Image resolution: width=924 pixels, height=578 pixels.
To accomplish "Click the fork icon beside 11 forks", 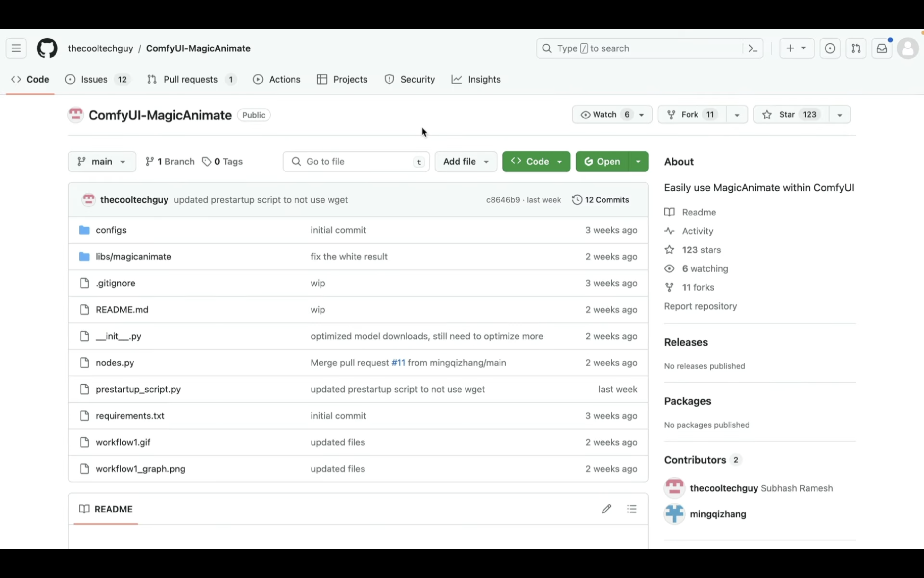I will 669,287.
